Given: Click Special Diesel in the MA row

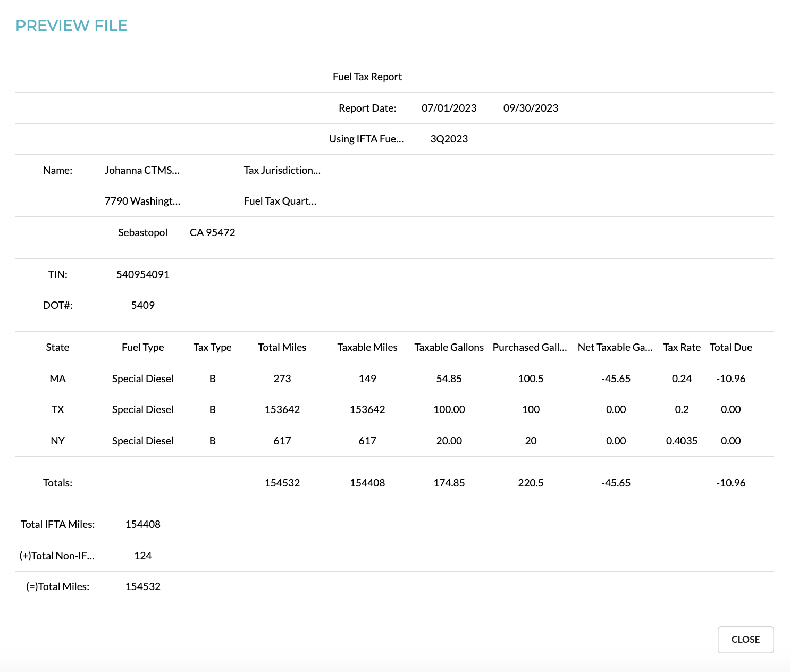Looking at the screenshot, I should 143,379.
